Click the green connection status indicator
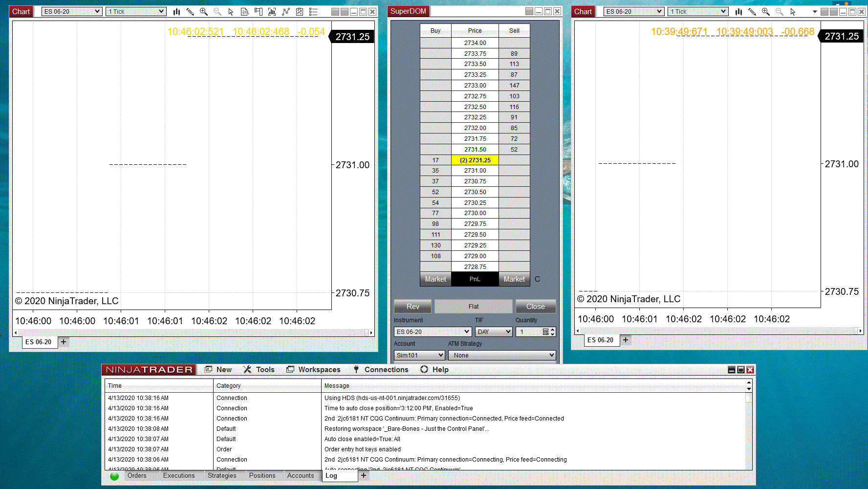This screenshot has width=868, height=489. click(x=114, y=476)
